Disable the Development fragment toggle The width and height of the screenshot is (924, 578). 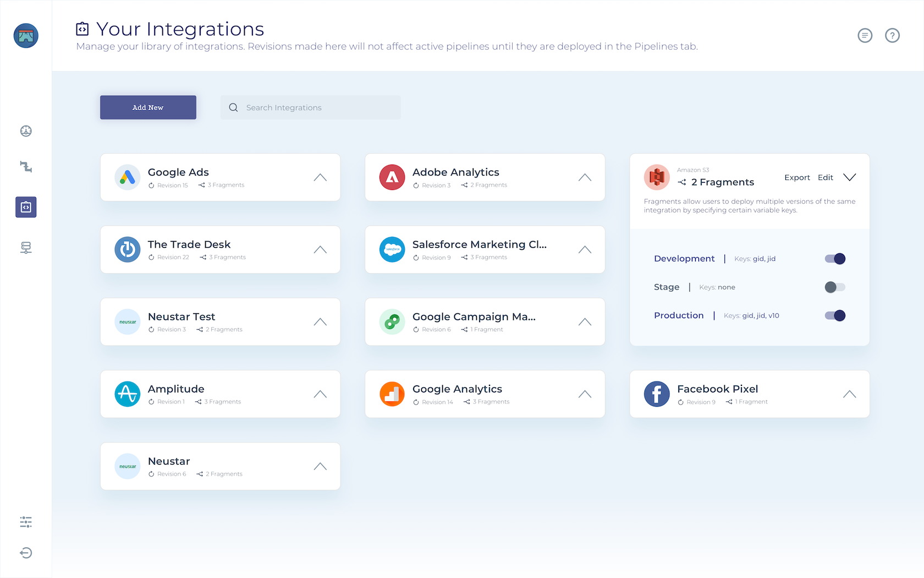[835, 259]
